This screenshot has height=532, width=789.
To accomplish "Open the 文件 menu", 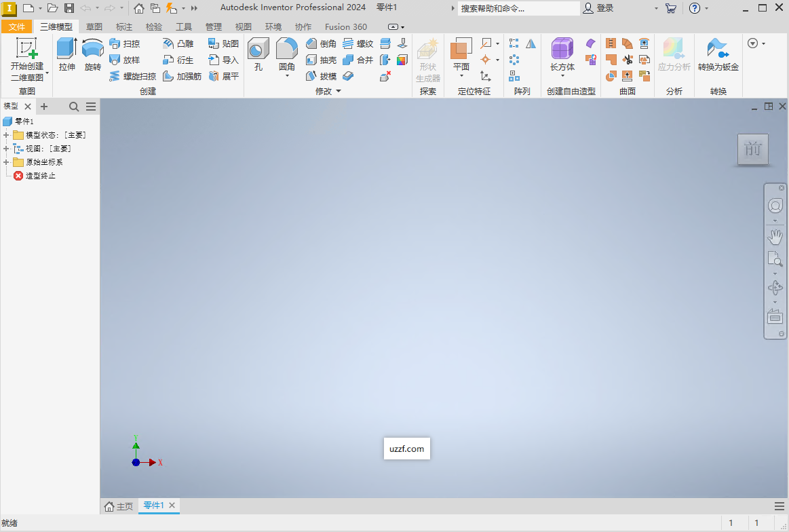I will (16, 26).
